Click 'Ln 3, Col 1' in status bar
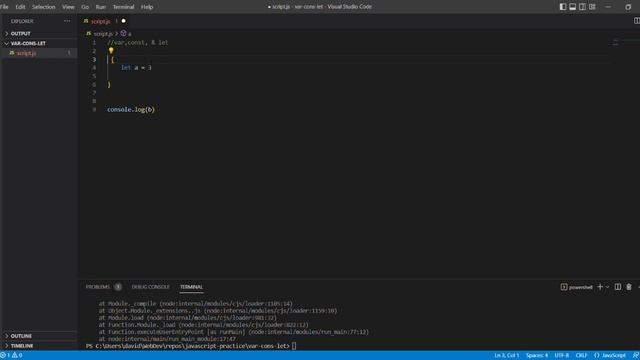Viewport: 640px width, 360px height. 507,356
